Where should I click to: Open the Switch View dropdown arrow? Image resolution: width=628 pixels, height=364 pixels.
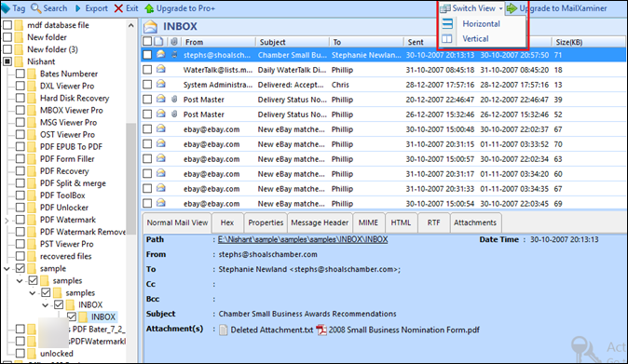pyautogui.click(x=500, y=8)
